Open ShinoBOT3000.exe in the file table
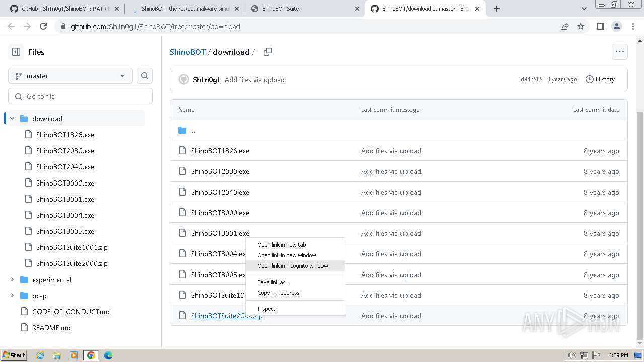644x362 pixels. (x=220, y=213)
